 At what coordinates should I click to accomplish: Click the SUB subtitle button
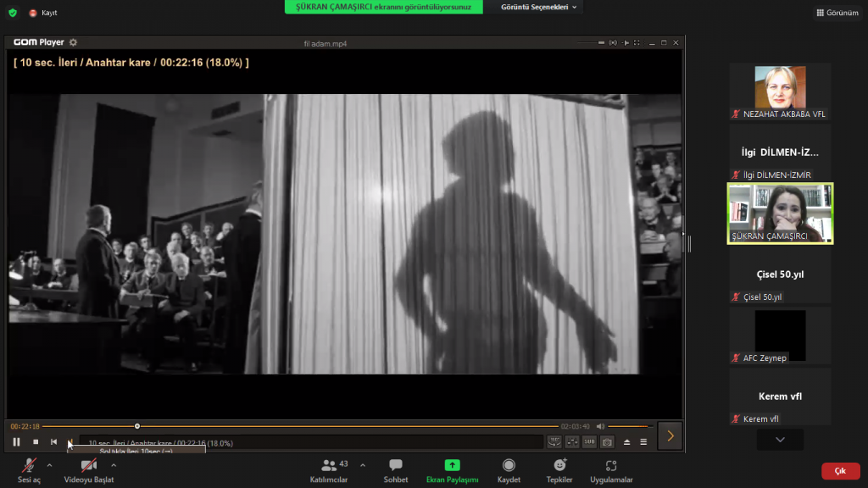click(589, 441)
